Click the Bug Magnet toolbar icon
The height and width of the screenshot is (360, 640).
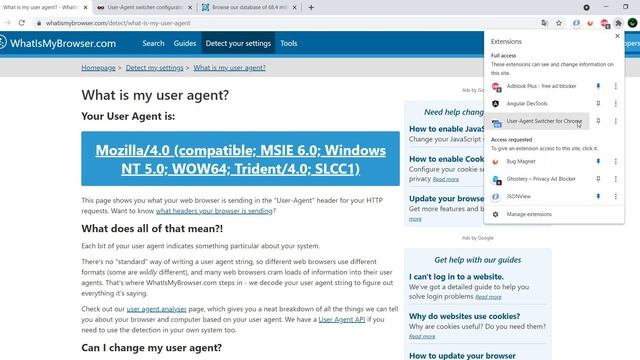[x=590, y=23]
